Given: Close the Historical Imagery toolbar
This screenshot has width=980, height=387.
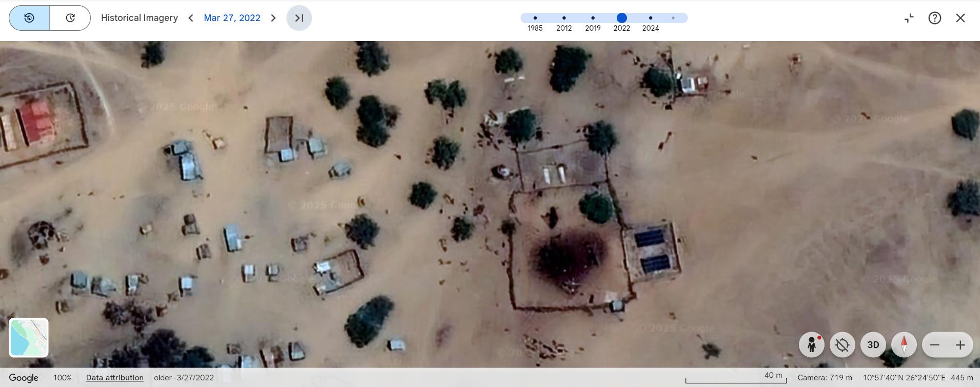Looking at the screenshot, I should point(960,18).
